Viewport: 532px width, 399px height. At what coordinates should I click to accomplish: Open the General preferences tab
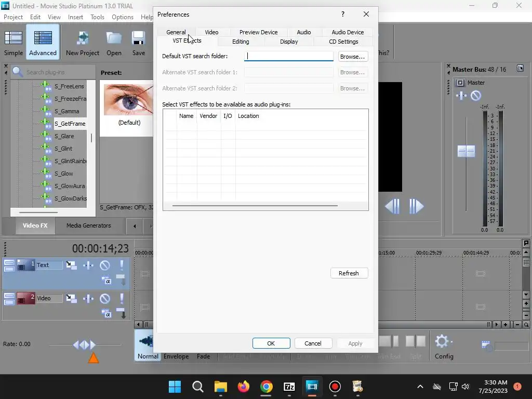pyautogui.click(x=176, y=32)
